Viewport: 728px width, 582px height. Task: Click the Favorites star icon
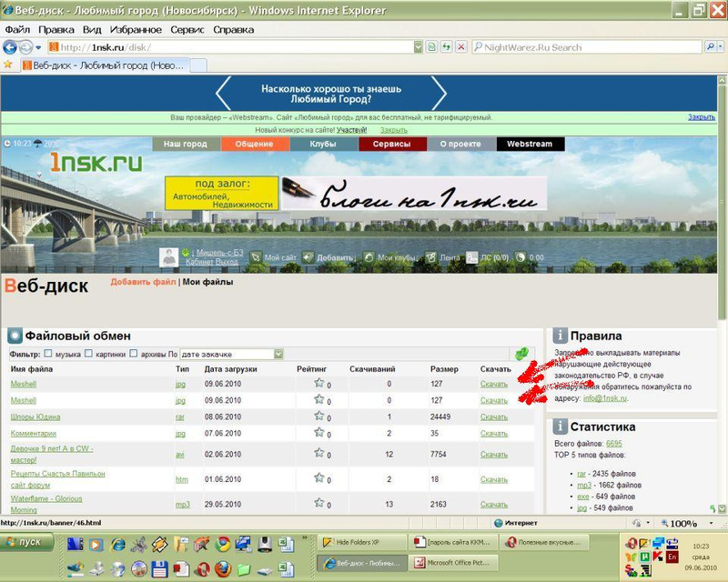8,65
